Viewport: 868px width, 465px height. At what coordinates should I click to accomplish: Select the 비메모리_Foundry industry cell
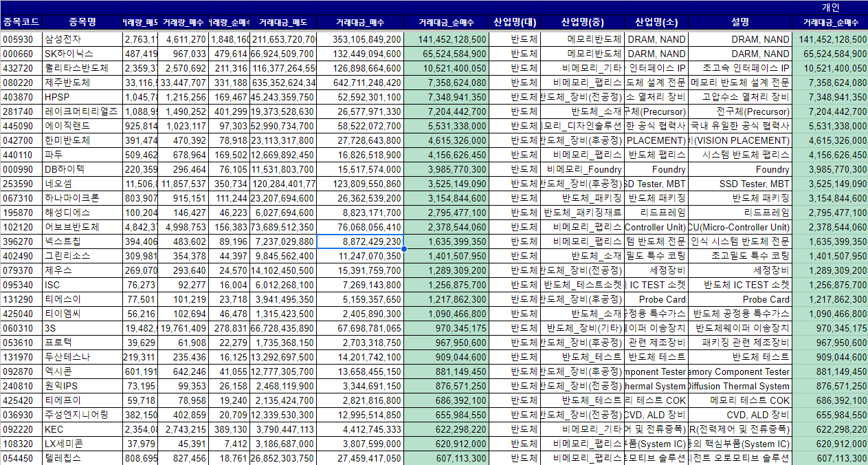582,169
